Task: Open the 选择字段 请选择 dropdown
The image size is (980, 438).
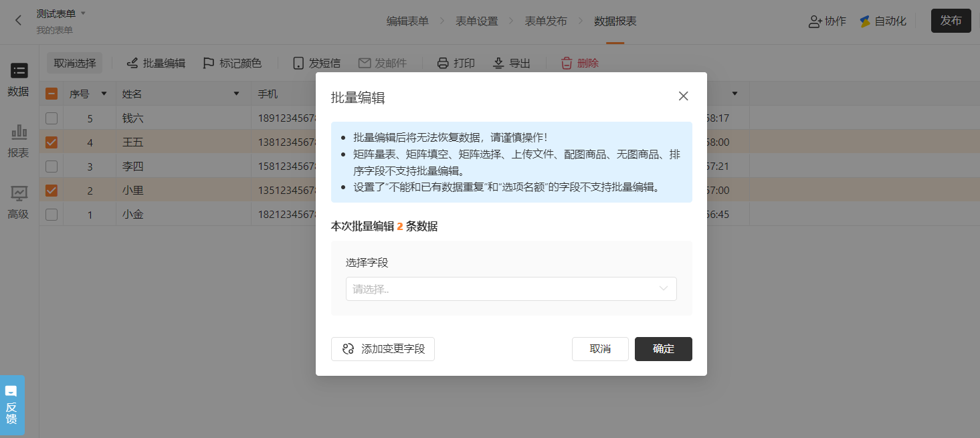Action: point(511,289)
